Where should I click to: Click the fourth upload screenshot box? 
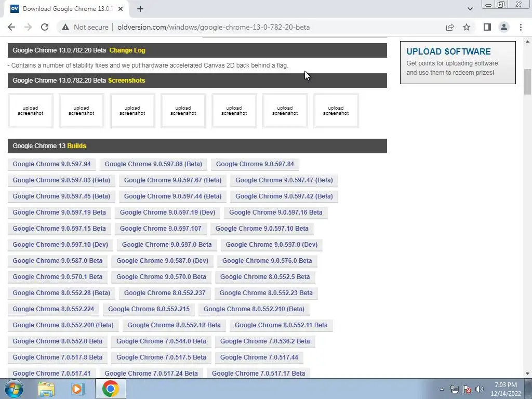click(x=183, y=111)
